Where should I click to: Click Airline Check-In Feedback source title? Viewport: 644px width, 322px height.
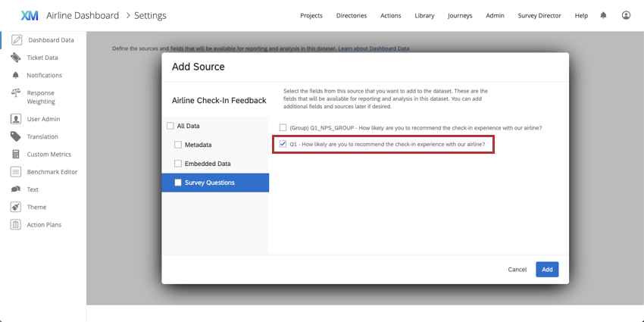tap(219, 101)
